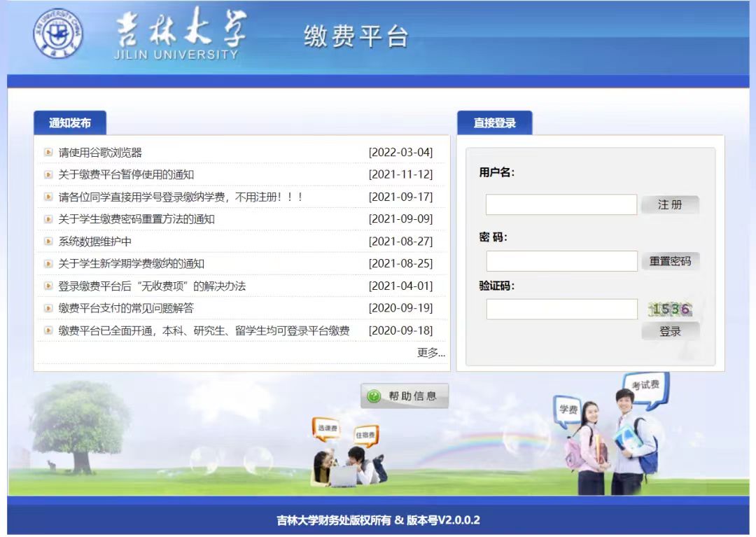Screen dimensions: 756x537
Task: Click the bullet icon beside 请使用谷歌浏览器
Action: tap(48, 152)
